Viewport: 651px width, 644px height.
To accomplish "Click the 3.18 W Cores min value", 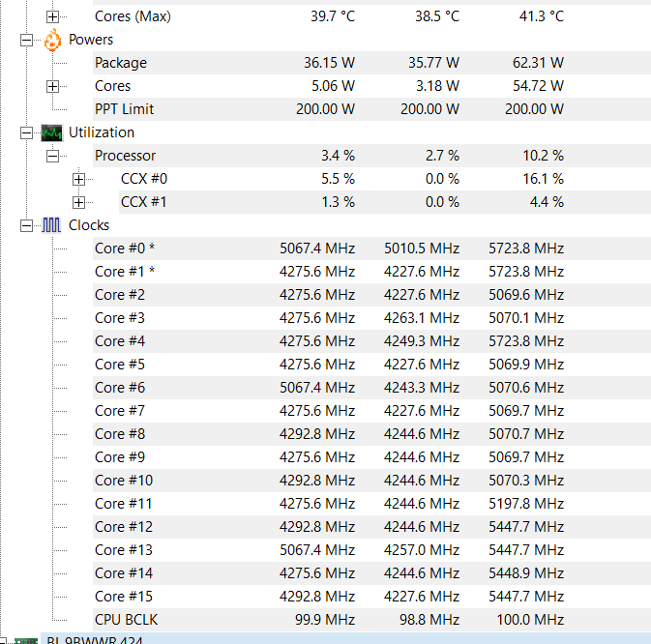I will point(437,86).
